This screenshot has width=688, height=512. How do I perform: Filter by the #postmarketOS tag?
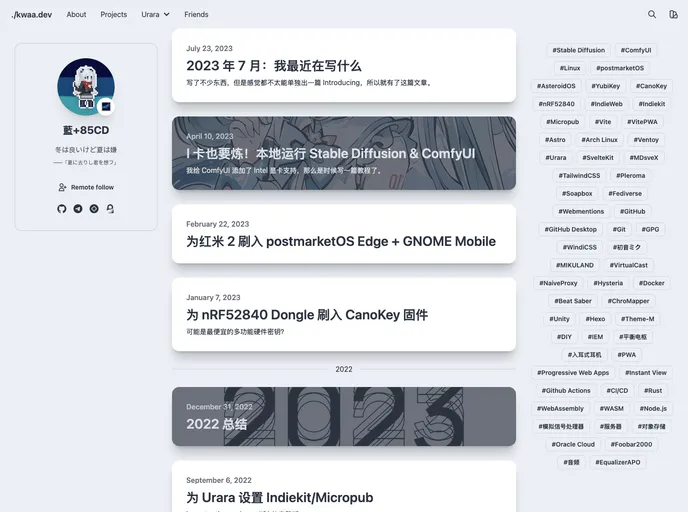[x=620, y=68]
